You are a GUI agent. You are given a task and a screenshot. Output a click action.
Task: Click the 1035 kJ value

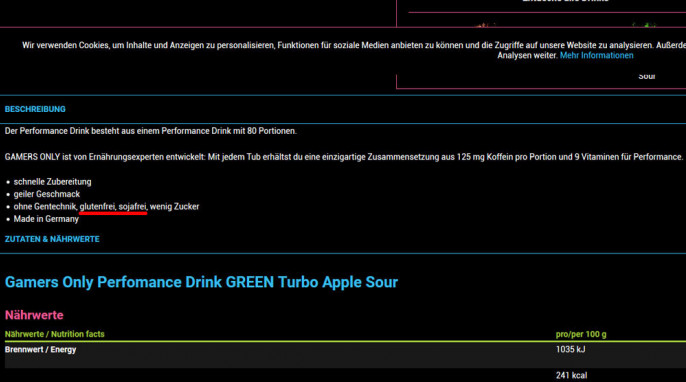[570, 349]
